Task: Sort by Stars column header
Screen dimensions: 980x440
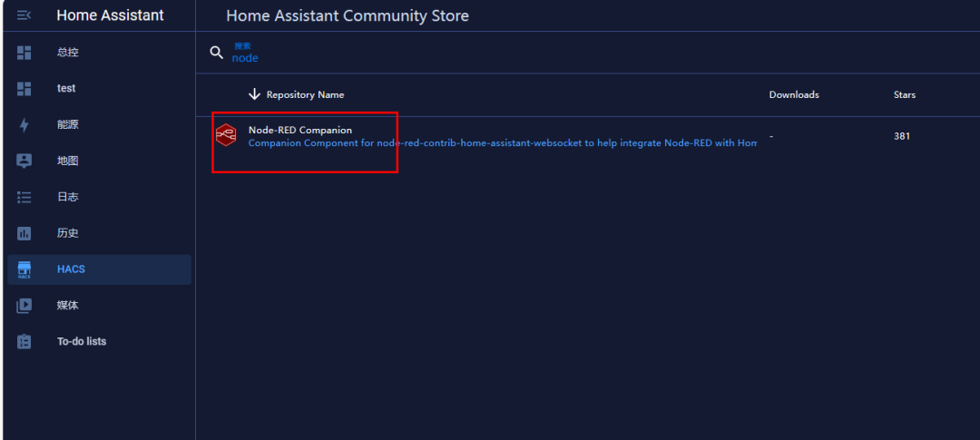Action: (905, 95)
